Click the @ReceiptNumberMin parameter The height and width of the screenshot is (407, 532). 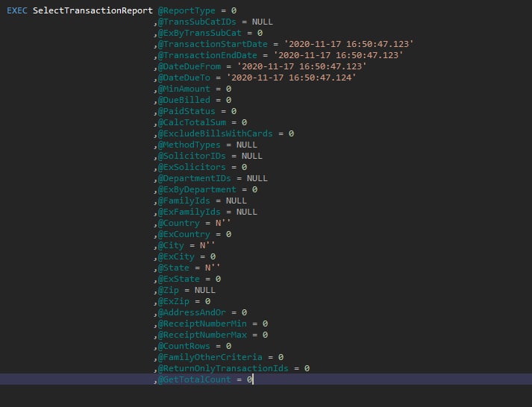click(x=202, y=324)
